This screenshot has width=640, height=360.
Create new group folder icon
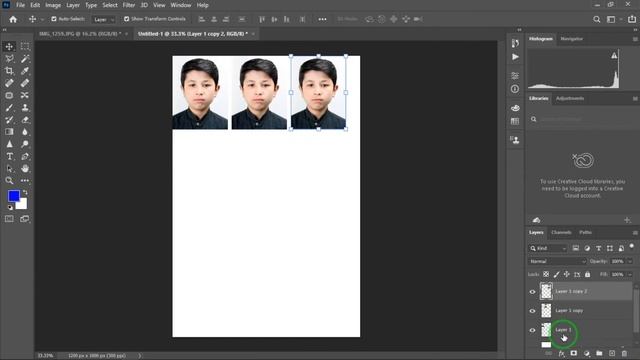599,353
